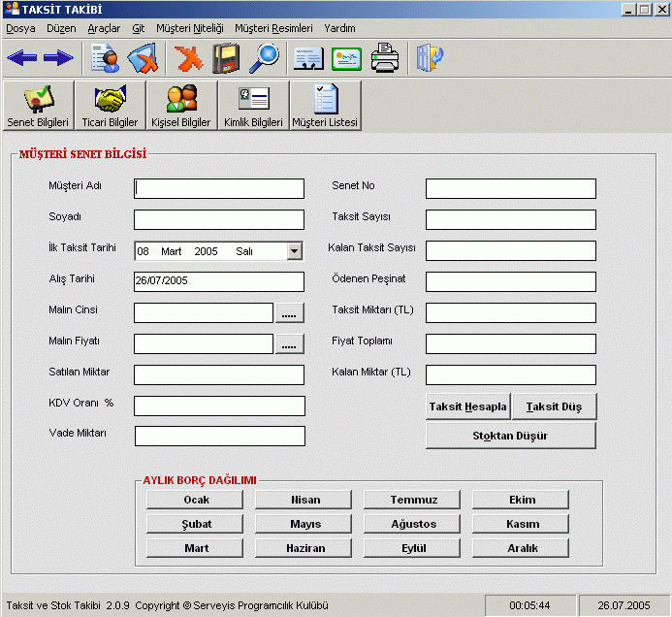672x617 pixels.
Task: Open search with the magnifying glass icon
Action: click(x=263, y=59)
